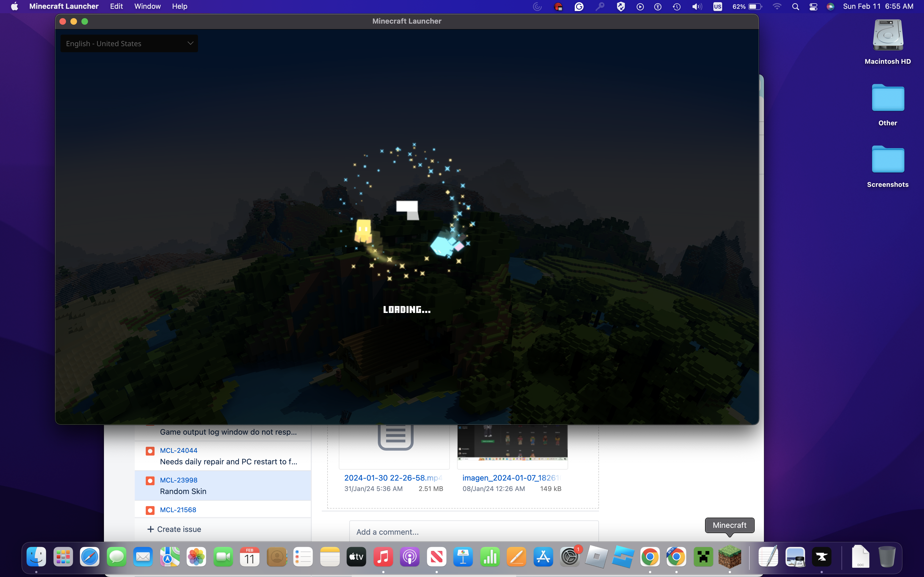Open System Settings from the dock

pos(570,557)
